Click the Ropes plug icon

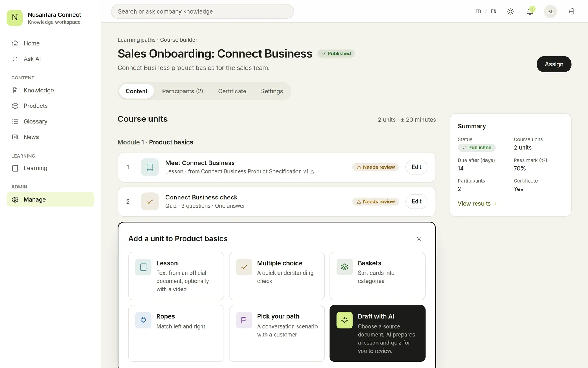143,320
